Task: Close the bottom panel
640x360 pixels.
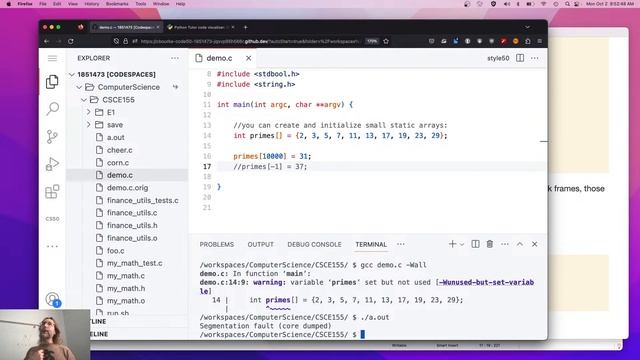Action: (x=535, y=244)
